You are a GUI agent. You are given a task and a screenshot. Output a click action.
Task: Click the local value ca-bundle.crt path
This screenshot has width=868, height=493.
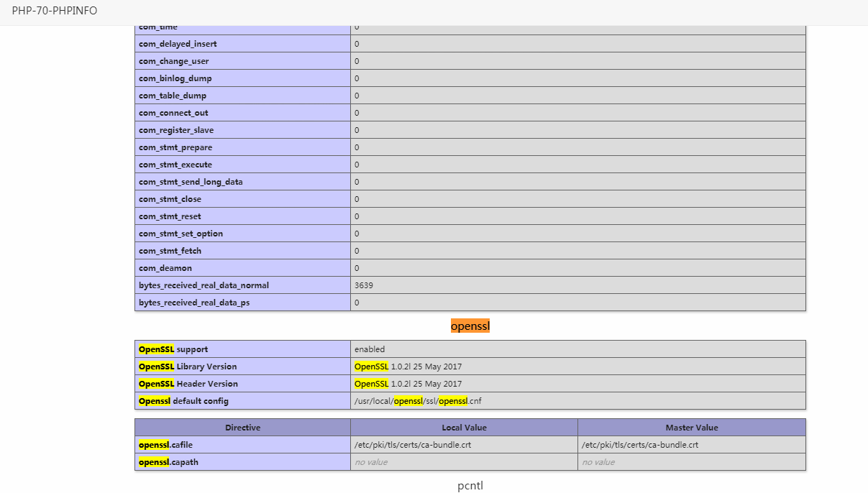413,445
